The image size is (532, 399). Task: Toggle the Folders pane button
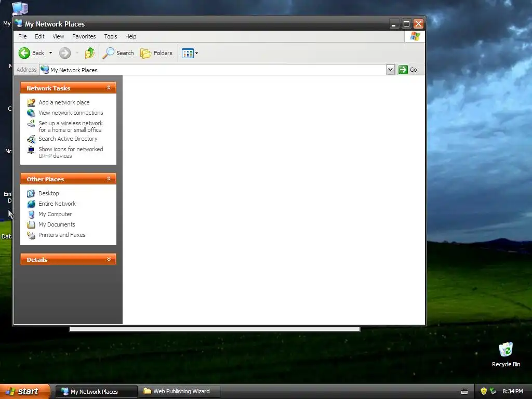[156, 53]
